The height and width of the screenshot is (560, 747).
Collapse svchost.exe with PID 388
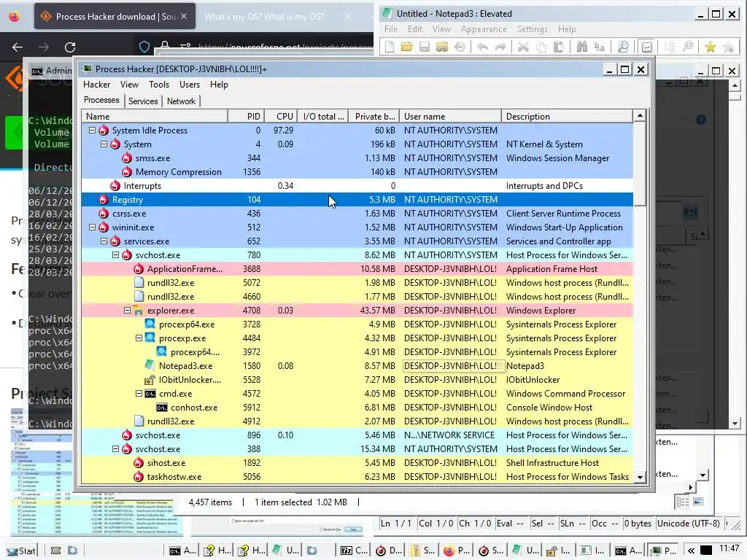pos(116,448)
